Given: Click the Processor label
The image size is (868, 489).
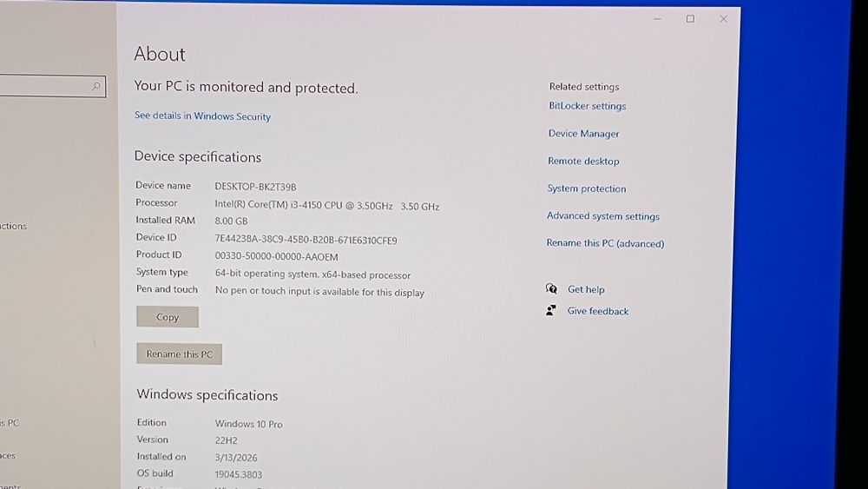Looking at the screenshot, I should click(156, 202).
